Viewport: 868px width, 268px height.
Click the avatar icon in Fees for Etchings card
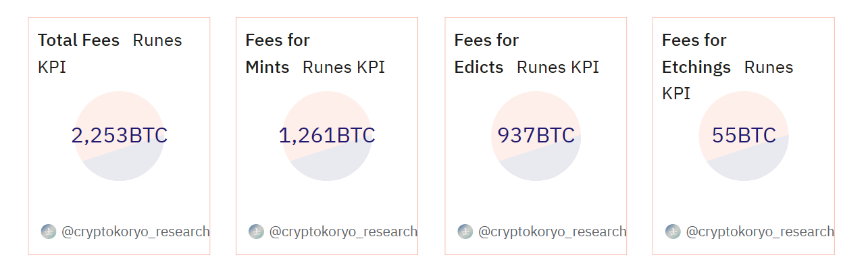[x=673, y=232]
